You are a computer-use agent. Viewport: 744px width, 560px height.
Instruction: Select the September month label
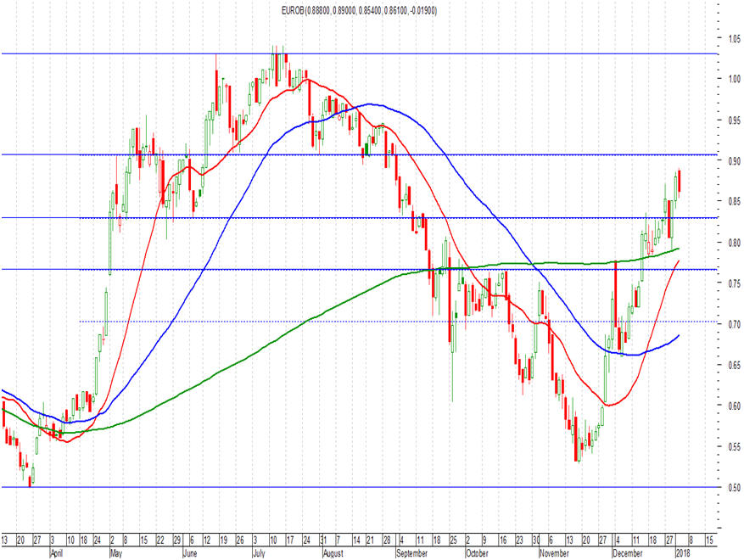point(411,553)
